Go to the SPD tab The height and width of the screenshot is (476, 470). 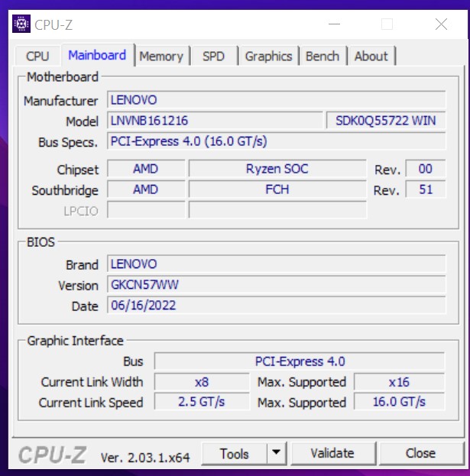pos(213,57)
